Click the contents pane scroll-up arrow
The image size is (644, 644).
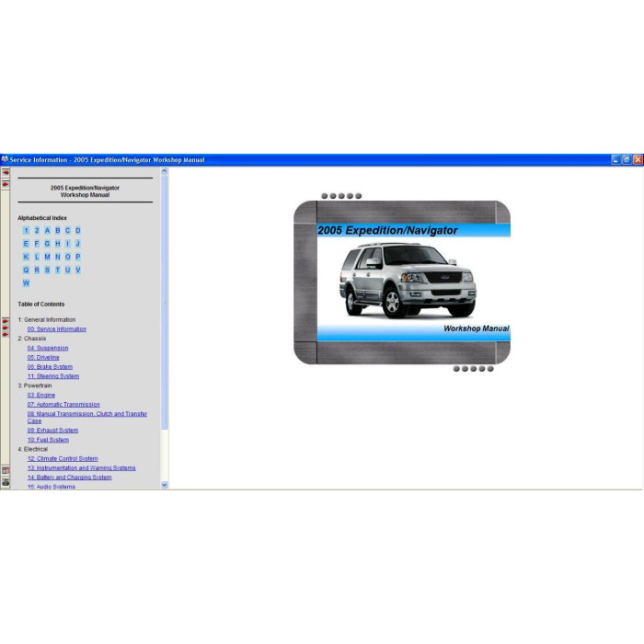coord(165,171)
